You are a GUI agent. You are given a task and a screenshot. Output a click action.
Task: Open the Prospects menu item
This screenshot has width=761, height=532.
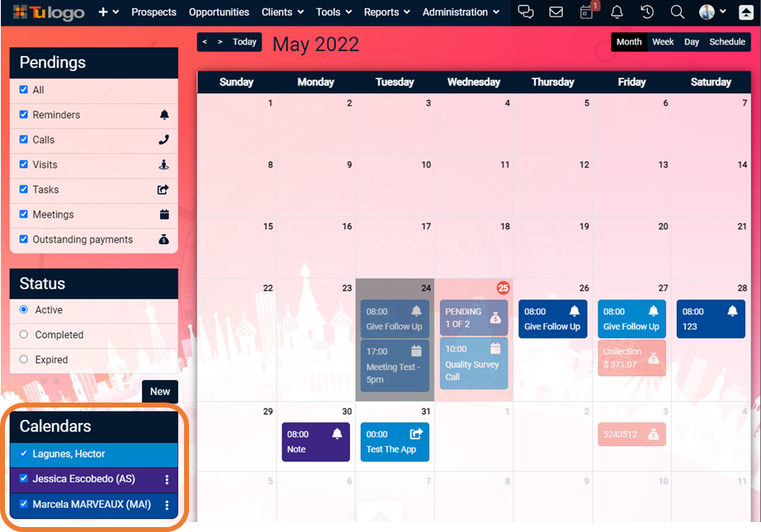(154, 12)
